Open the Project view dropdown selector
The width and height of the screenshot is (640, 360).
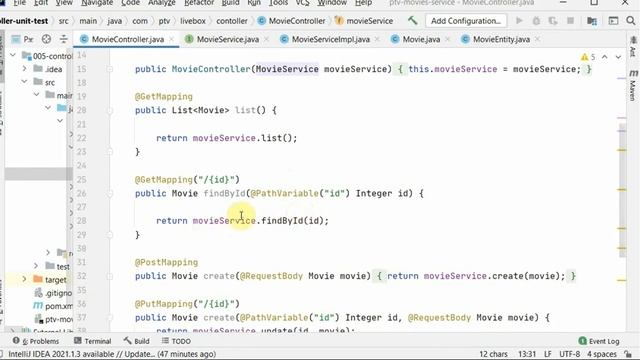22,39
